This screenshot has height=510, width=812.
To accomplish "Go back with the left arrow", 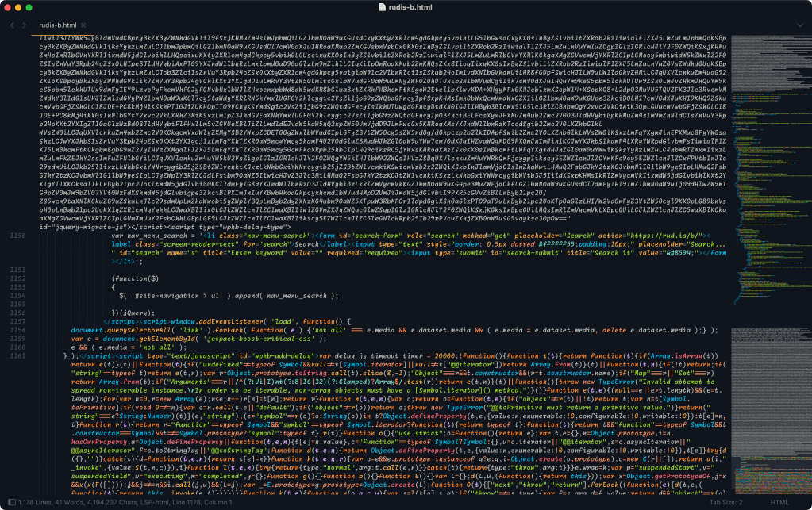I will 12,25.
